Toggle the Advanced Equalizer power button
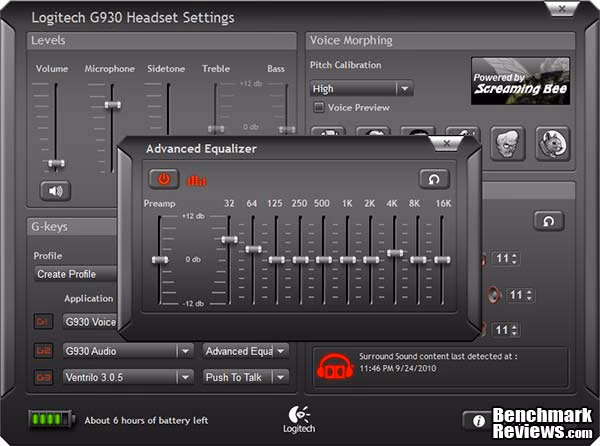Image resolution: width=600 pixels, height=446 pixels. 164,179
